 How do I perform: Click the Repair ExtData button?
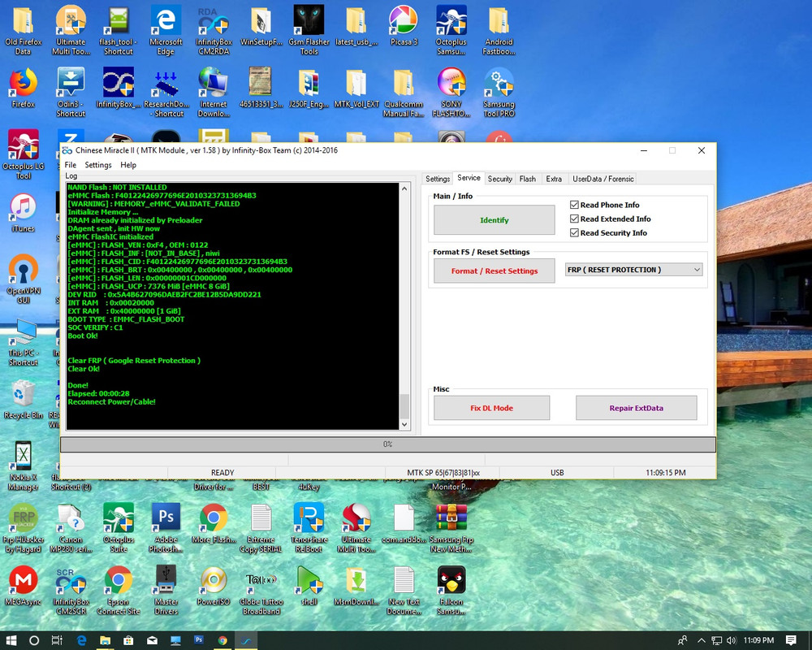tap(636, 408)
